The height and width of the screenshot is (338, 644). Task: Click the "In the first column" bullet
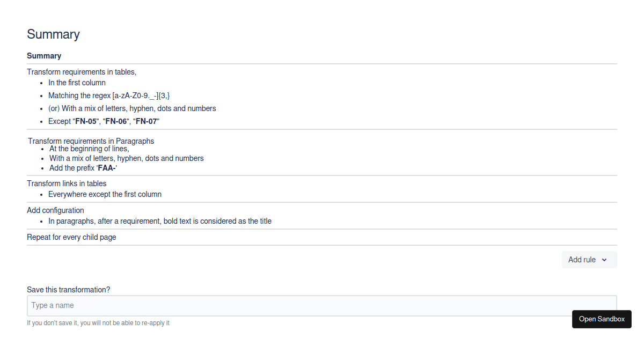77,83
